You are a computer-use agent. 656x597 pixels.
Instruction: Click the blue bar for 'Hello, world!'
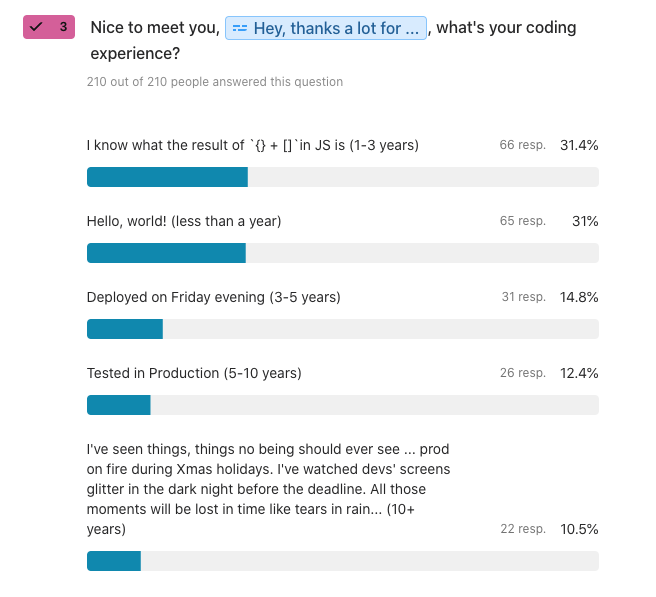(x=166, y=253)
